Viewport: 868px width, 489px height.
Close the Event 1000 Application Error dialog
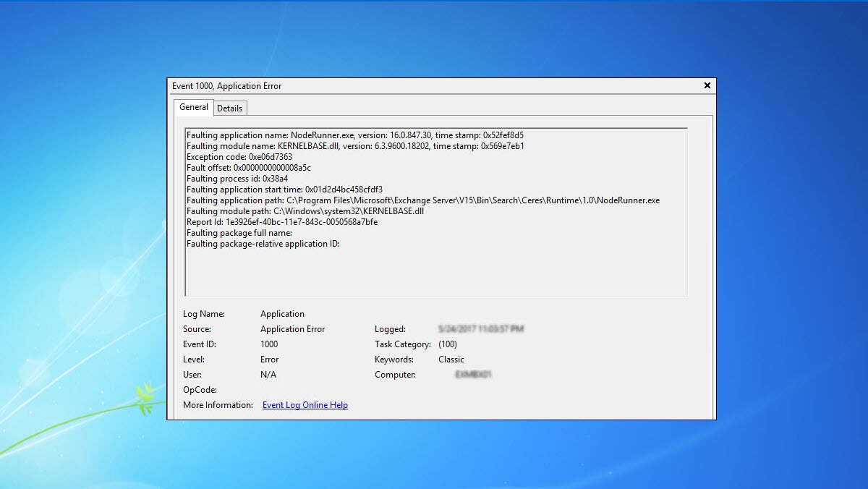click(x=707, y=85)
